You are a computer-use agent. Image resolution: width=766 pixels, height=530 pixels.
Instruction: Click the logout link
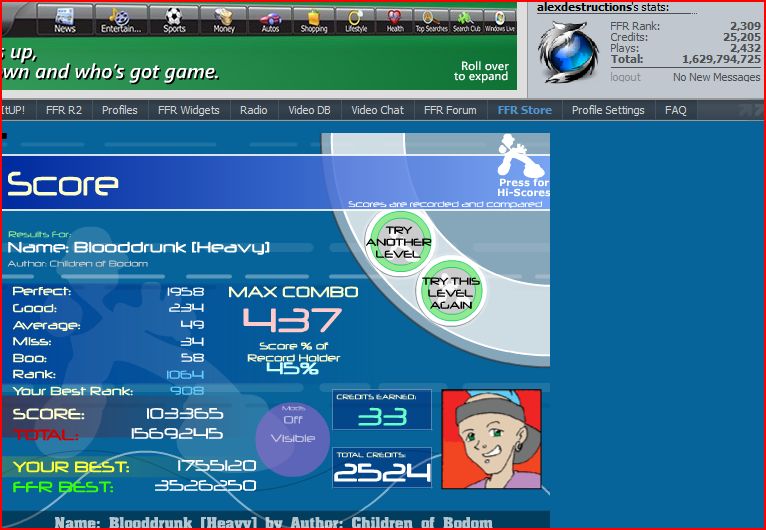tap(625, 77)
